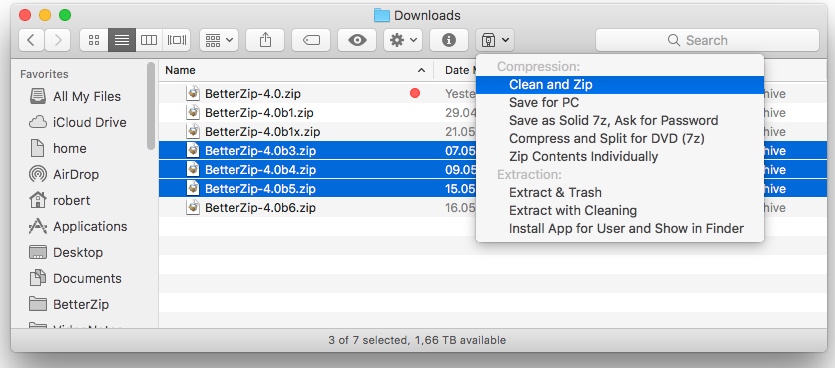Screen dimensions: 835x368
Task: Open the Action gear dropdown menu
Action: pos(403,40)
